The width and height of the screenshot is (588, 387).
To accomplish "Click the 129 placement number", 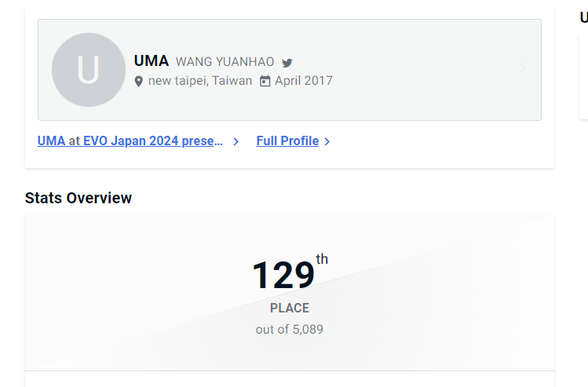I will pos(283,276).
